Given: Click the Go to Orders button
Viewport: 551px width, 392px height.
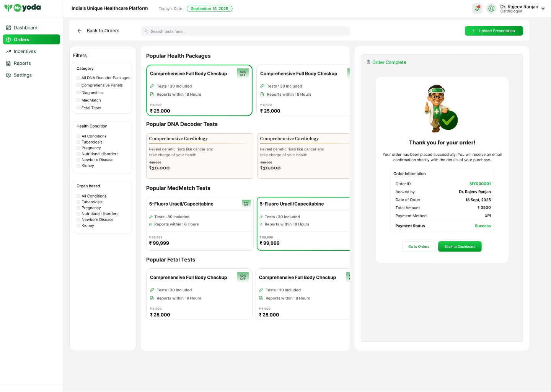Looking at the screenshot, I should tap(419, 247).
